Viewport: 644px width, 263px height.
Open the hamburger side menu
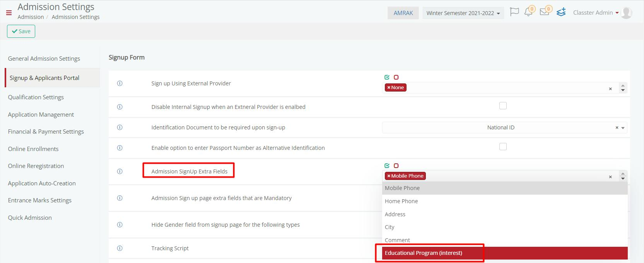[x=9, y=13]
